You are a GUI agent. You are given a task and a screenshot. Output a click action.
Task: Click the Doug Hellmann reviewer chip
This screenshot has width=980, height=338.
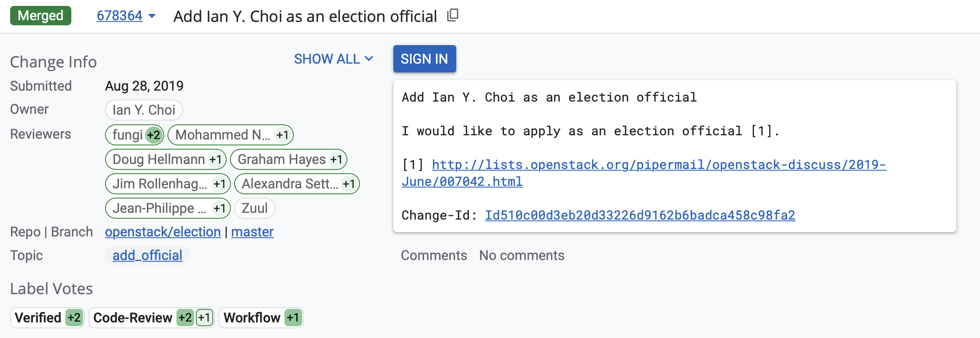pos(159,159)
